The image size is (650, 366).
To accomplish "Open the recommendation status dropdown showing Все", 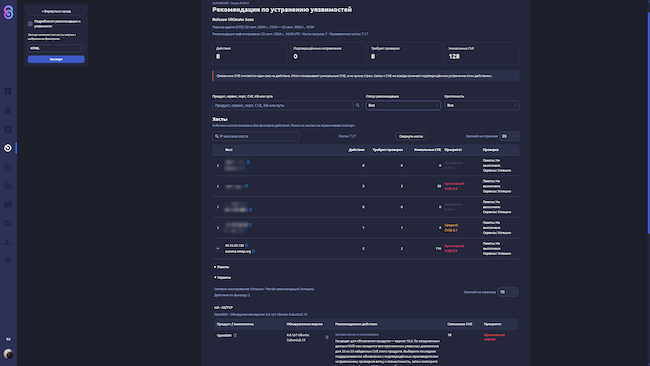I will click(403, 105).
